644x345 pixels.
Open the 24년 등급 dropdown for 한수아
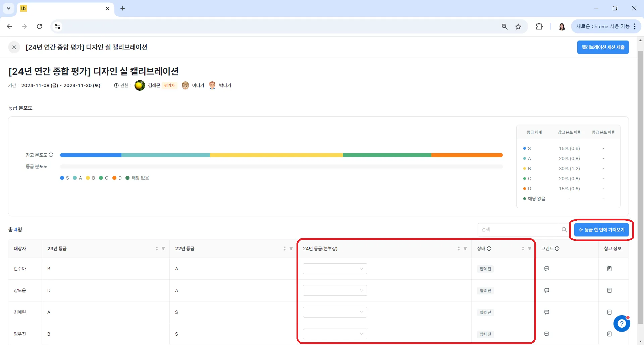point(335,269)
